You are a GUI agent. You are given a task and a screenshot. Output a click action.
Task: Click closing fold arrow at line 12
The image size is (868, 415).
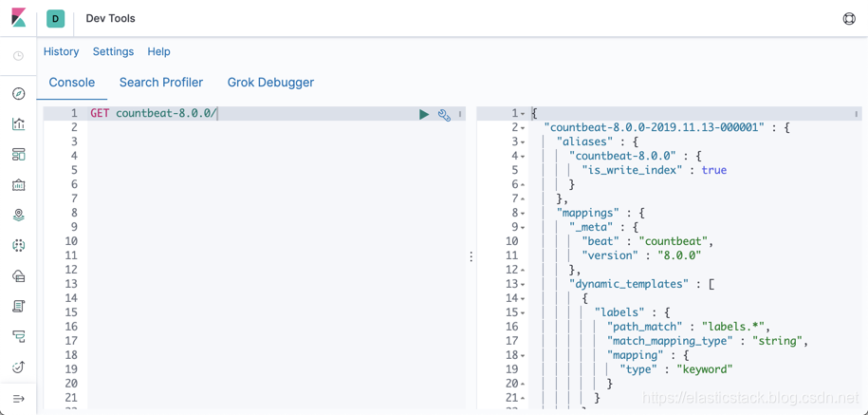[x=523, y=271]
